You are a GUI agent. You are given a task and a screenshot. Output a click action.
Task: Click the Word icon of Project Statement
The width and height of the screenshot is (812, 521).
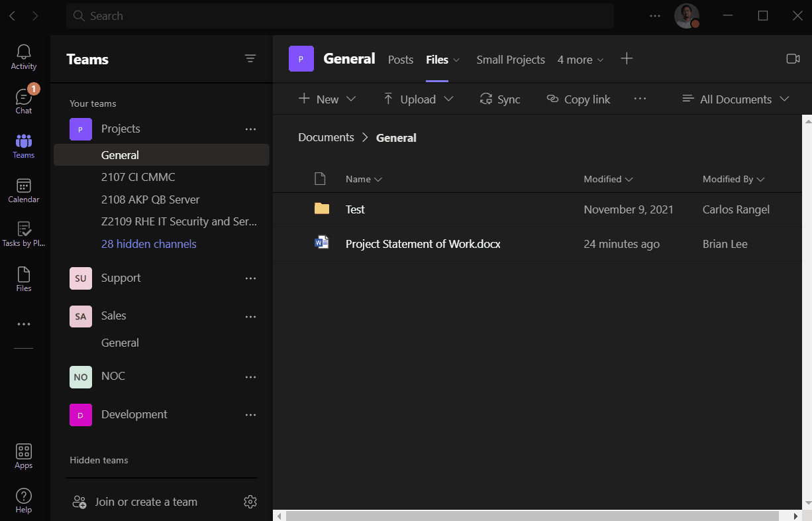pos(321,243)
